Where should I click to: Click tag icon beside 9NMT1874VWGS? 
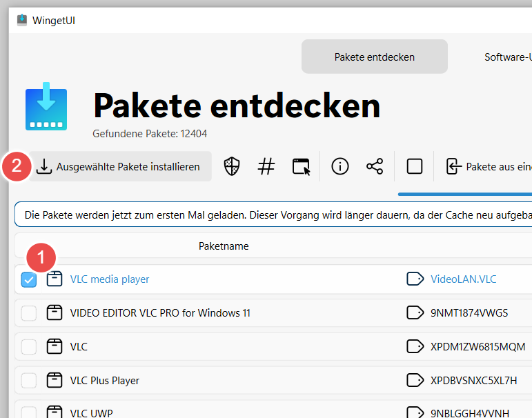[415, 312]
